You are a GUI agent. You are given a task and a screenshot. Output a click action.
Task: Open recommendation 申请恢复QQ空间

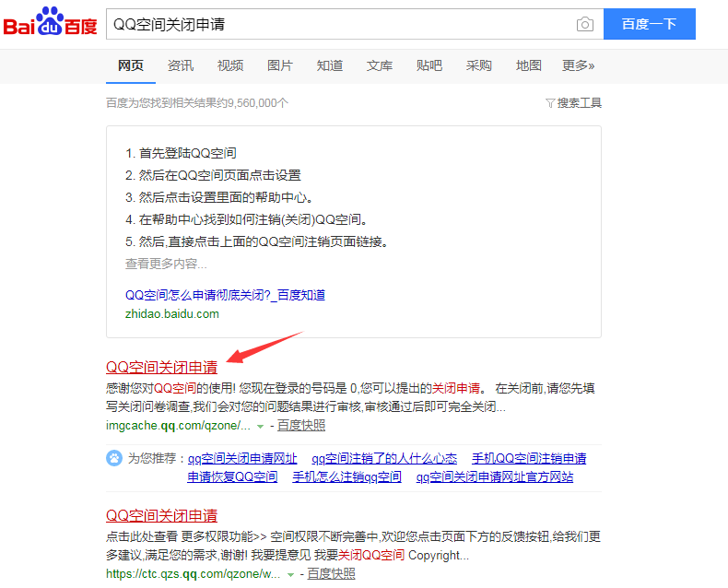(x=232, y=476)
